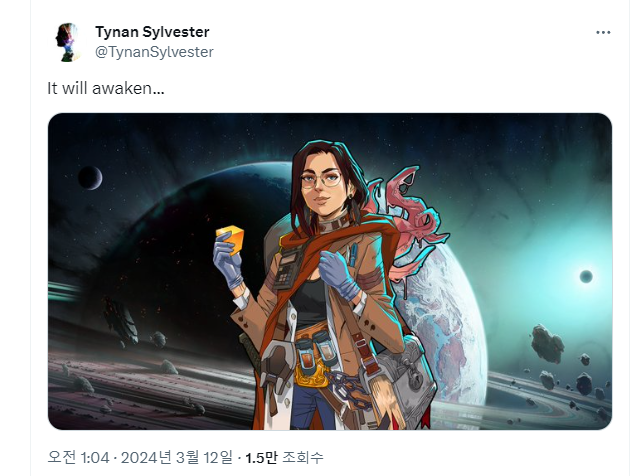Image resolution: width=634 pixels, height=476 pixels.
Task: Open the Tynan Sylvester display name link
Action: coord(152,32)
